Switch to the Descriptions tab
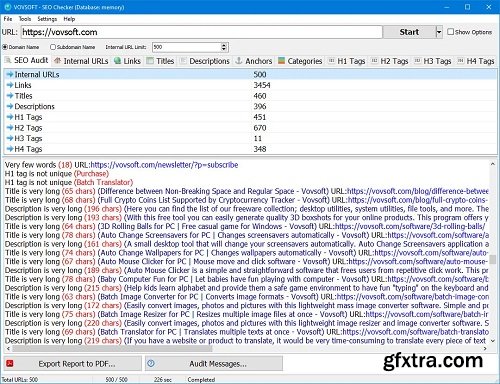500x384 pixels. [205, 61]
